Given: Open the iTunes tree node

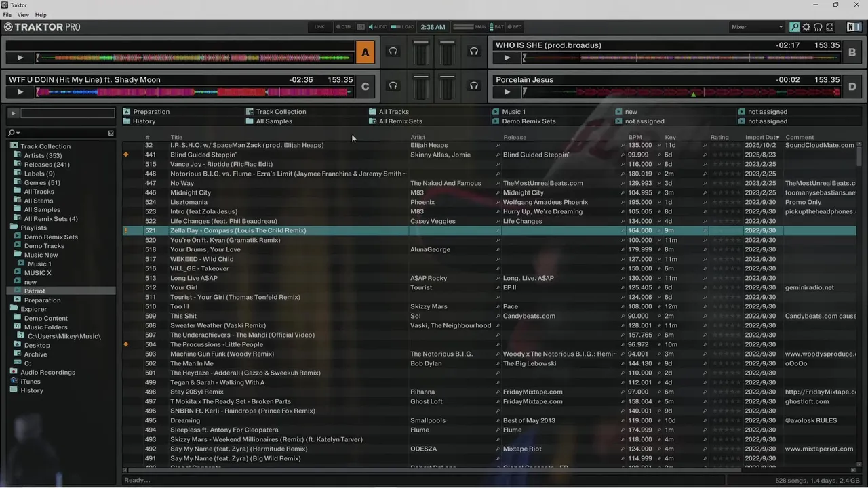Looking at the screenshot, I should coord(31,382).
